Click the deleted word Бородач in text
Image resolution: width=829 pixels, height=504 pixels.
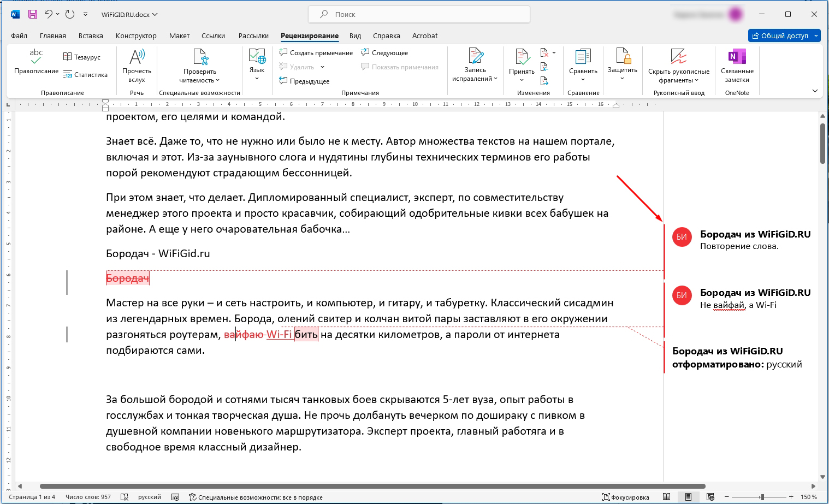click(x=127, y=278)
